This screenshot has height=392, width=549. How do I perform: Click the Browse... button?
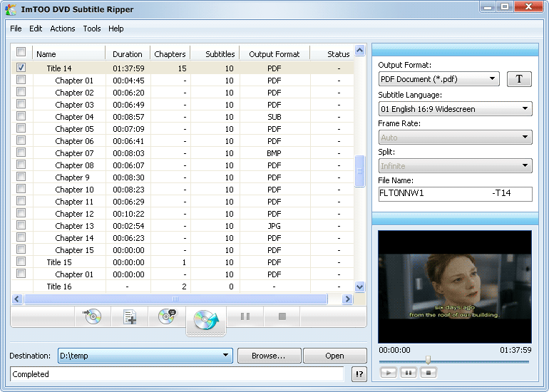click(269, 356)
